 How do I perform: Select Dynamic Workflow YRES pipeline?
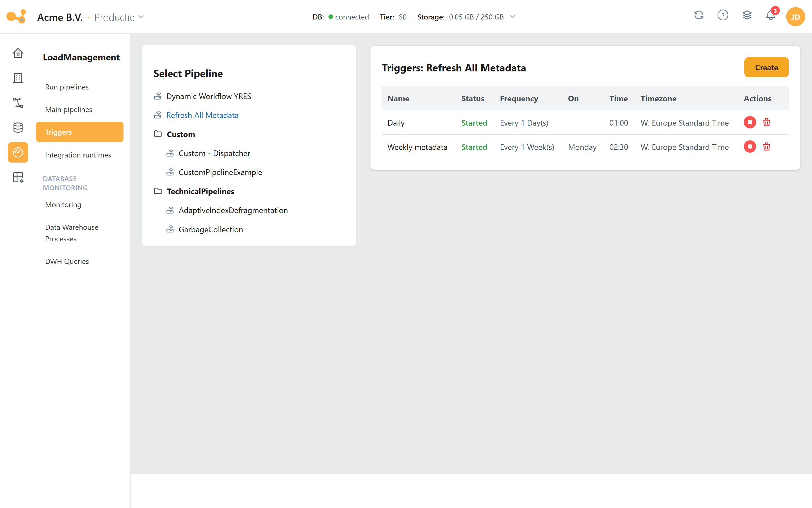[209, 97]
